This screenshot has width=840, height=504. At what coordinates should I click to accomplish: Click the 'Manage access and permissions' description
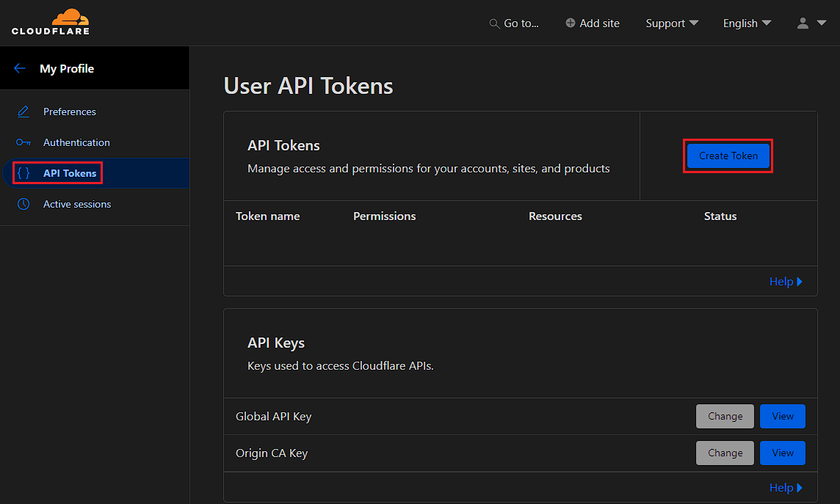click(429, 169)
